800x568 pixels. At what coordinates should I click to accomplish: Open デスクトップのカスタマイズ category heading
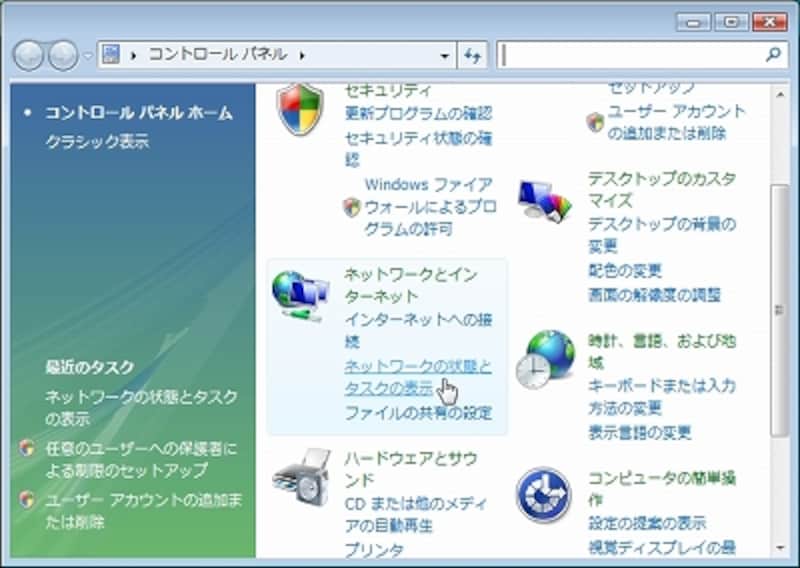[x=662, y=189]
